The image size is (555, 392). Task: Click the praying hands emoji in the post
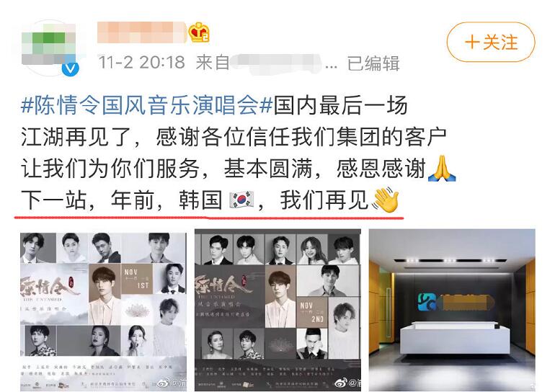pos(442,169)
